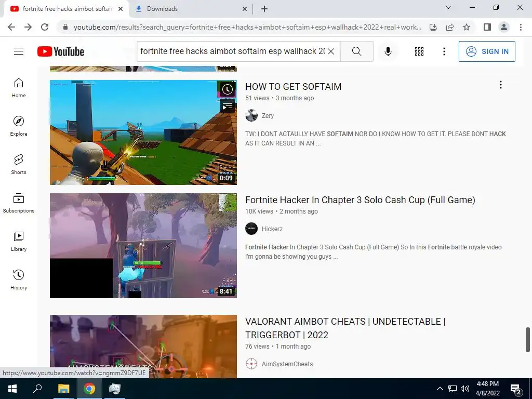Share this page icon
The image size is (532, 399).
point(450,27)
